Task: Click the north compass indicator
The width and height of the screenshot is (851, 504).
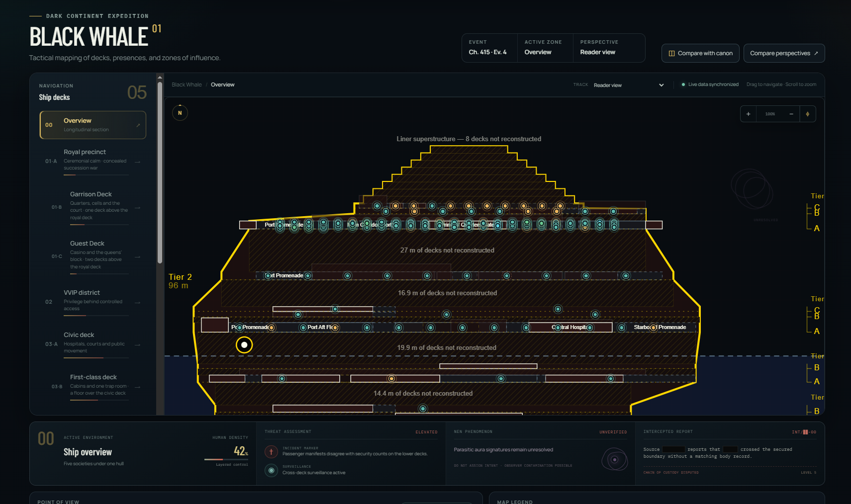Action: (180, 113)
